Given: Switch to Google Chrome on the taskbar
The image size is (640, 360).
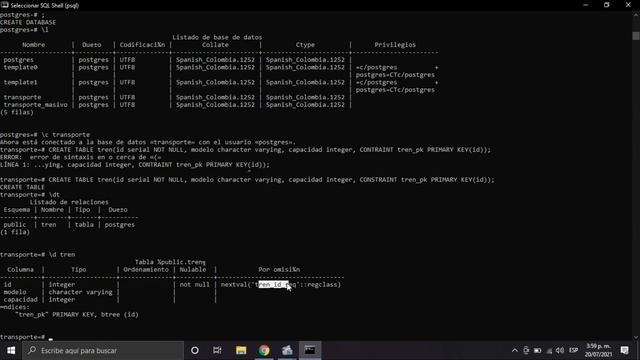Looking at the screenshot, I should point(264,351).
